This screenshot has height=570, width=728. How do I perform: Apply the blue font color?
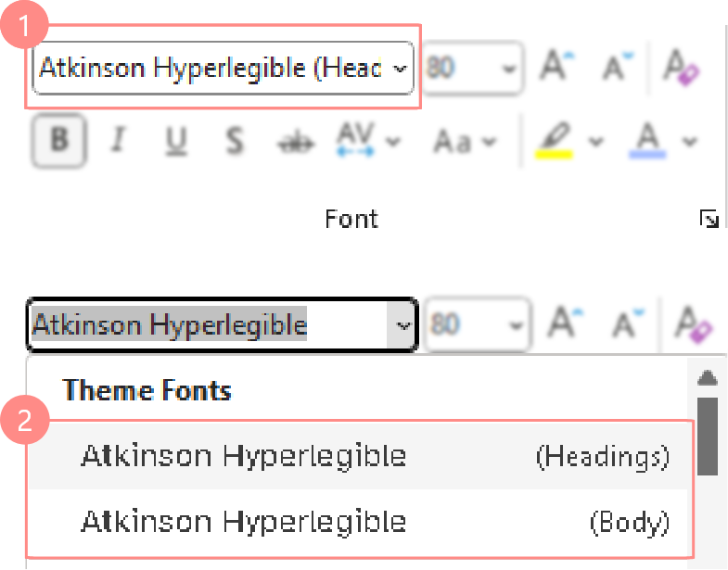(x=647, y=140)
